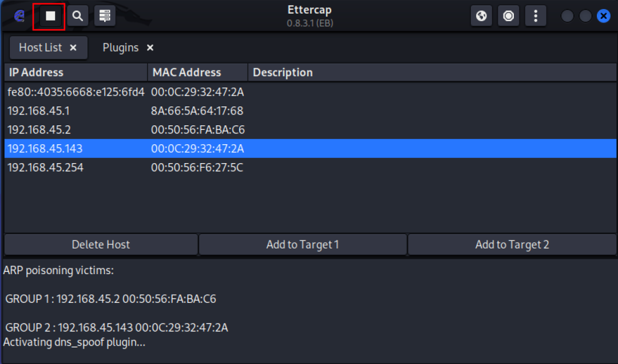
Task: Close the Plugins tab
Action: tap(149, 48)
